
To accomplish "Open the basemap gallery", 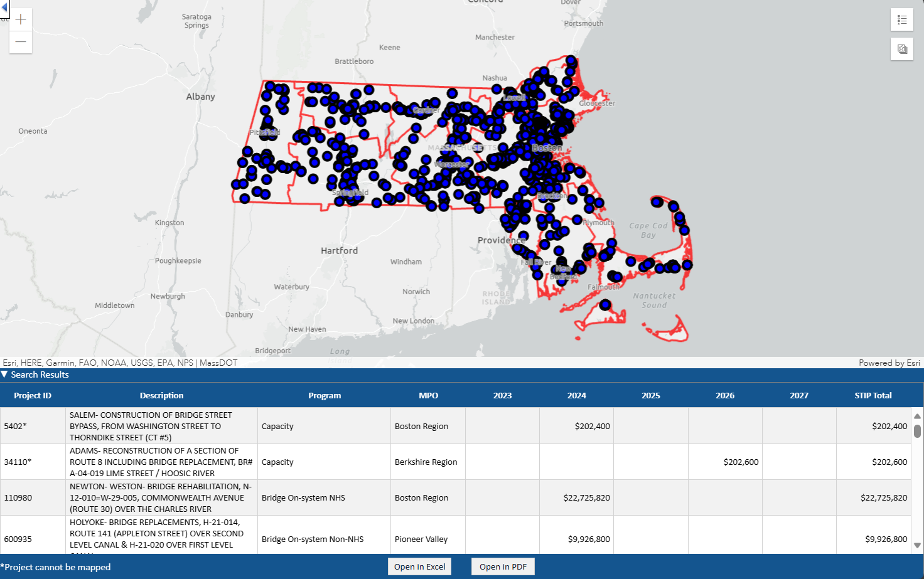I will (x=902, y=49).
